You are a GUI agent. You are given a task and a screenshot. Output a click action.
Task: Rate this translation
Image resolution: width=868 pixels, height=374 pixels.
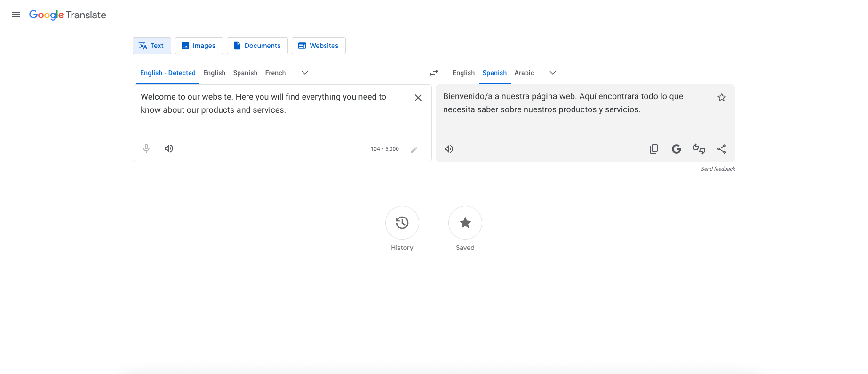click(699, 149)
